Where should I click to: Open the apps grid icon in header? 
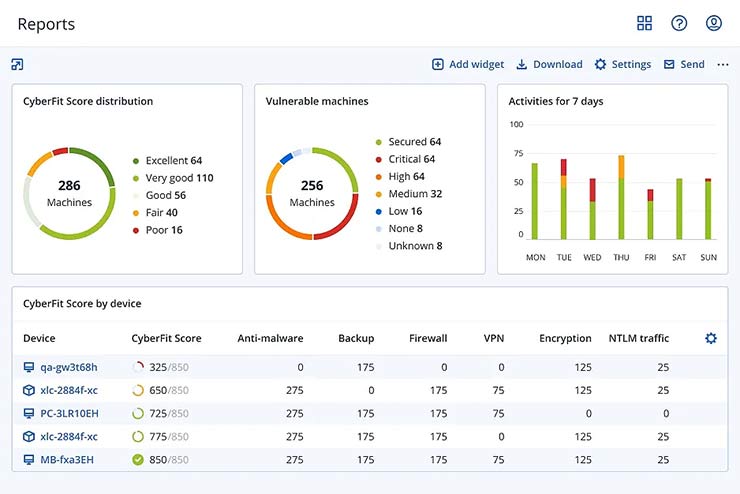pyautogui.click(x=644, y=24)
